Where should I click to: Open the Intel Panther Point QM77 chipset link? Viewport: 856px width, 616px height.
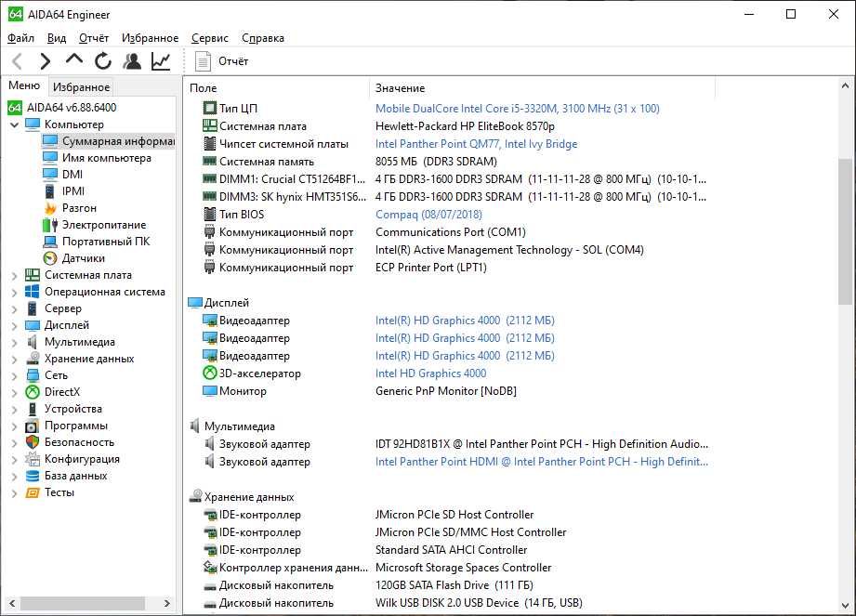point(476,143)
